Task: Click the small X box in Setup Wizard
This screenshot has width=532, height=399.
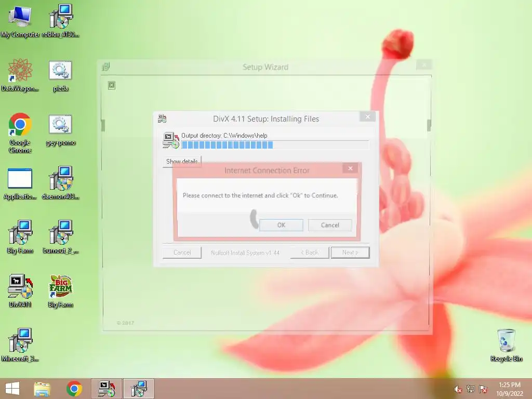Action: [112, 86]
